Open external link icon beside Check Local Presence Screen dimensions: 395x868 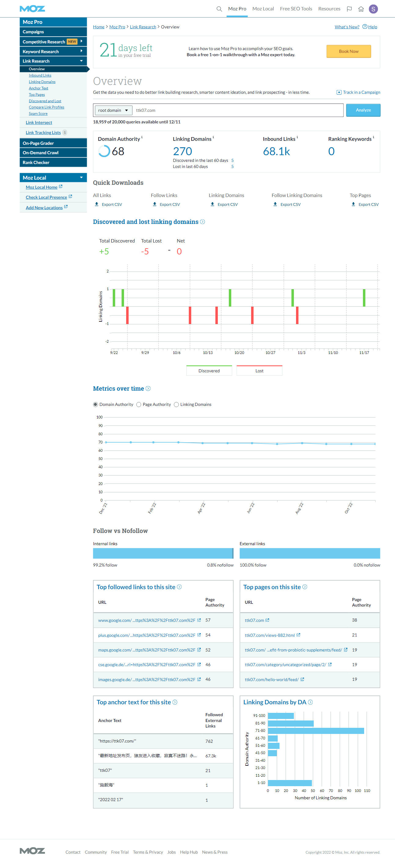pos(70,196)
